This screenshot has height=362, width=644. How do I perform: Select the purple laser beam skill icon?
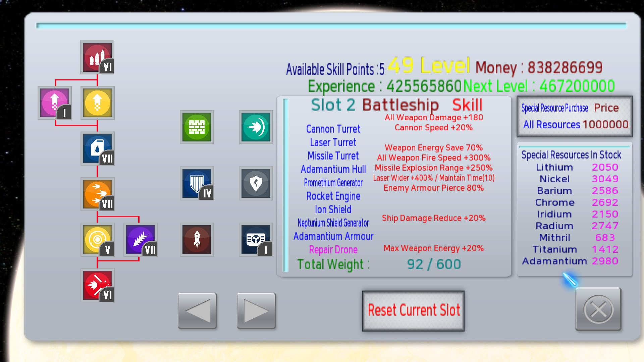pos(140,240)
